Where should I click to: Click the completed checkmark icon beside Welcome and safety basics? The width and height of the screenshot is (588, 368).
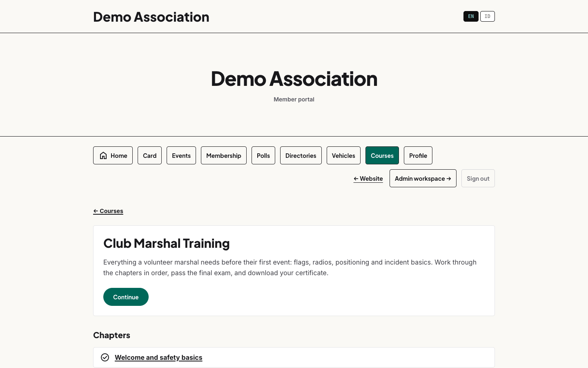(105, 357)
